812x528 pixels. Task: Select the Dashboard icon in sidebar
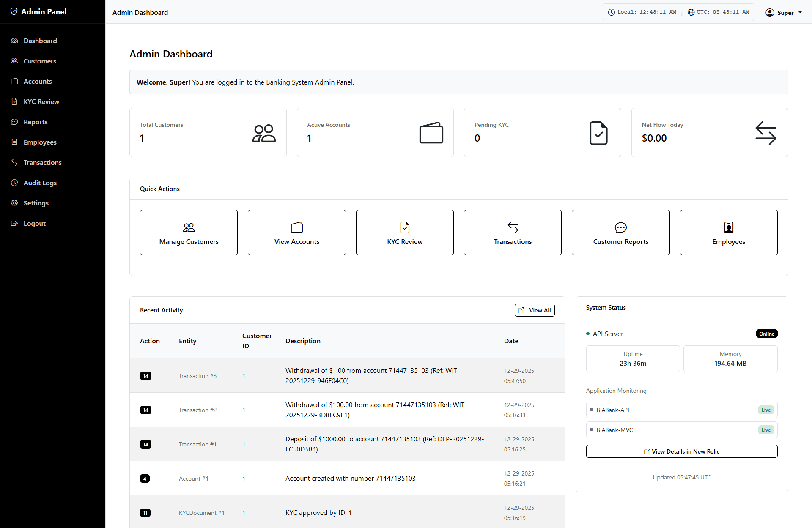click(14, 41)
